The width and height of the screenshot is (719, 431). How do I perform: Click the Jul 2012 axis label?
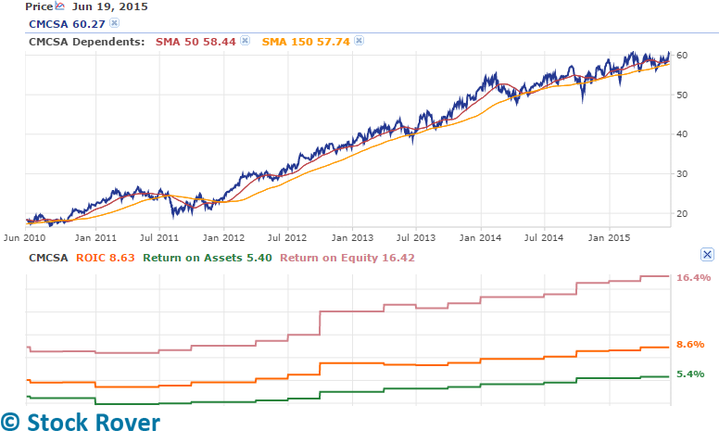(x=287, y=238)
